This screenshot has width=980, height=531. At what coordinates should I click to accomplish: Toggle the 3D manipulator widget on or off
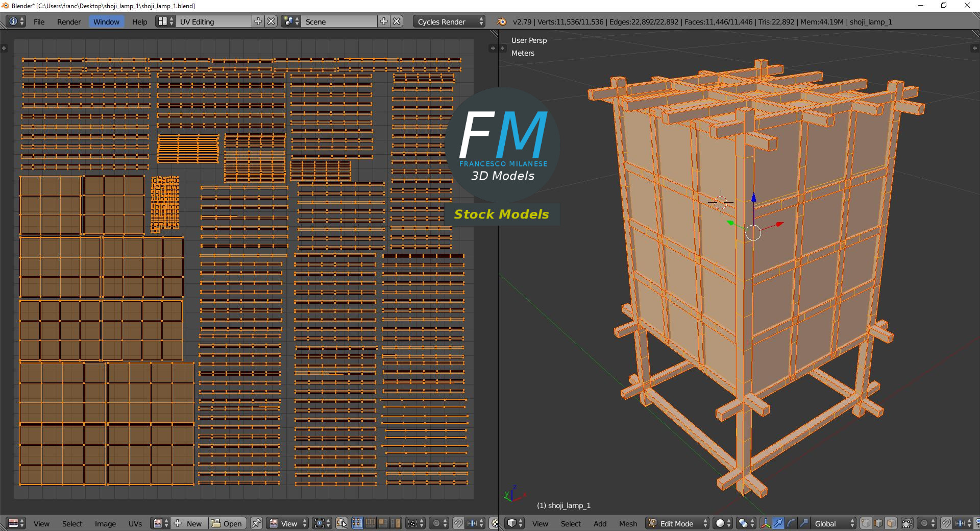(x=766, y=523)
